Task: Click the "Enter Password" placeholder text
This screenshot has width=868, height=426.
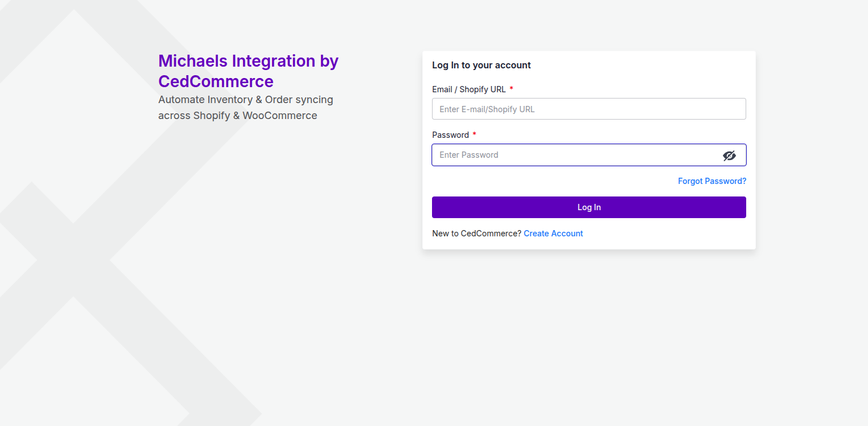Action: pyautogui.click(x=468, y=155)
